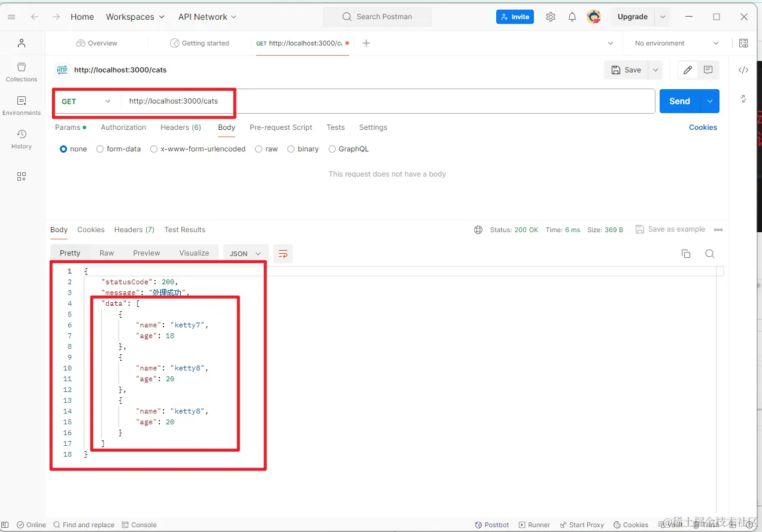762x532 pixels.
Task: Open the Overview tab
Action: click(96, 43)
